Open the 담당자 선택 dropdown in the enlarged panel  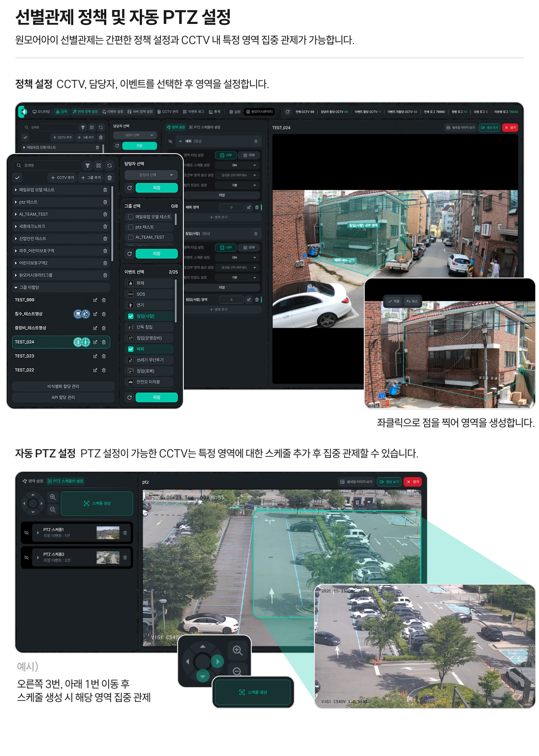[151, 175]
